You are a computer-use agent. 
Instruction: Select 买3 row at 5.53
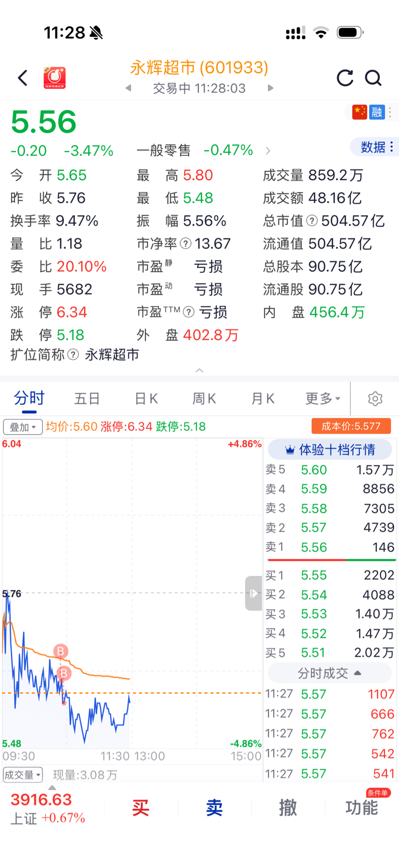coord(330,614)
